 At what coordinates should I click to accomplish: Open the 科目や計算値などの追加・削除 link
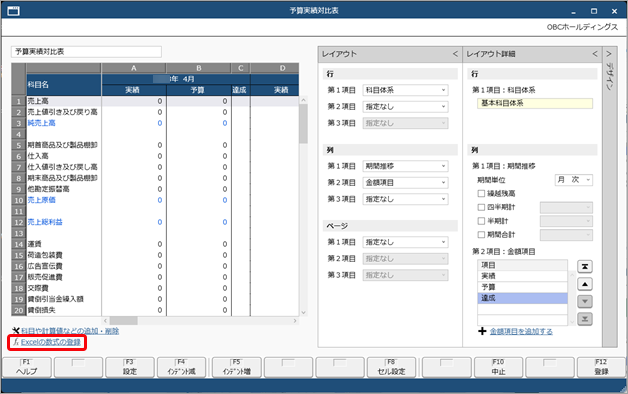click(70, 331)
